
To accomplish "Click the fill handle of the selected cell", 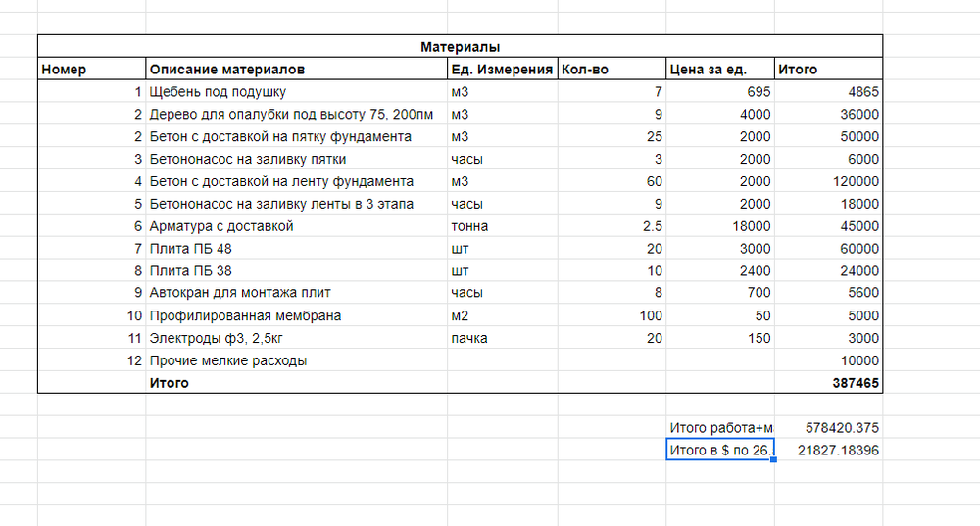I will click(x=774, y=459).
